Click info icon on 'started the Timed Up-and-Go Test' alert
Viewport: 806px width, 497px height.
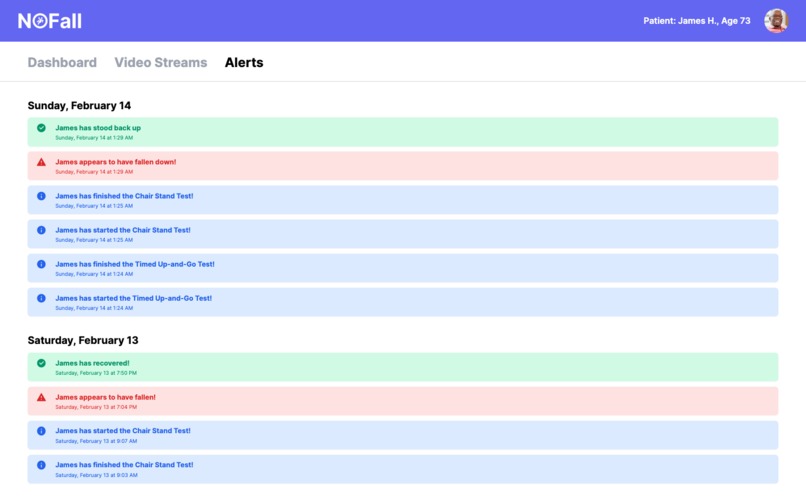[41, 298]
